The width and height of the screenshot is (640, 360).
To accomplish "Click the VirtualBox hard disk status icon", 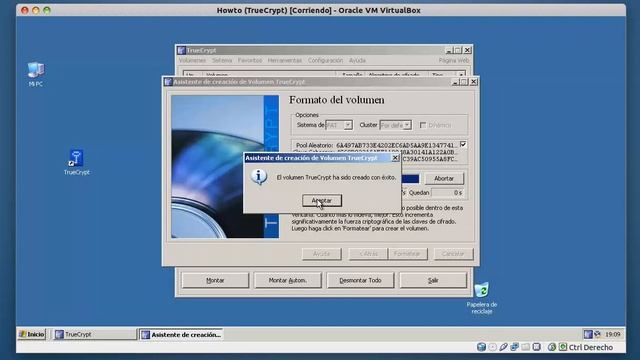I will 481,347.
